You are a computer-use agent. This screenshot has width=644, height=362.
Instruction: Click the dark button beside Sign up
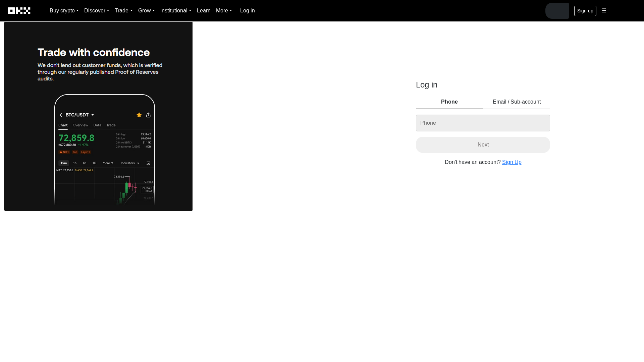[x=557, y=11]
